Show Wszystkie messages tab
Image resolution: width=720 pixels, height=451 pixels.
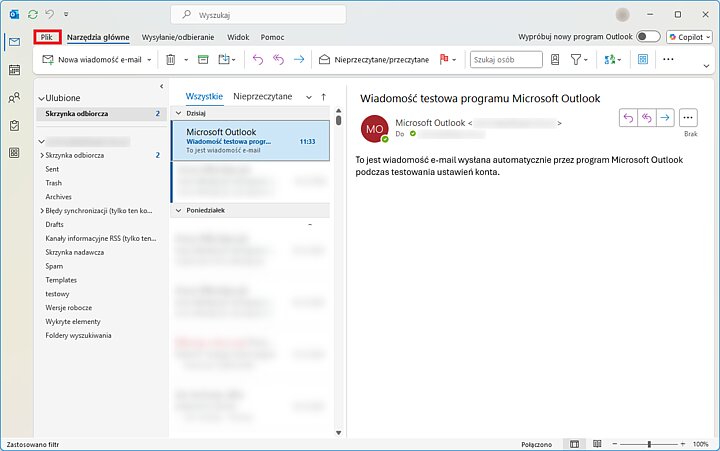(204, 96)
